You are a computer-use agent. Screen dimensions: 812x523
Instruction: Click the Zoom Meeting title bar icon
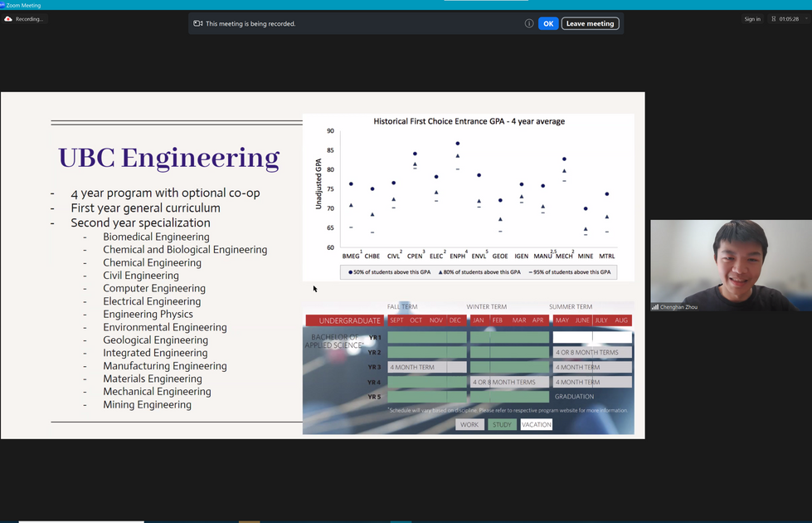[3, 5]
